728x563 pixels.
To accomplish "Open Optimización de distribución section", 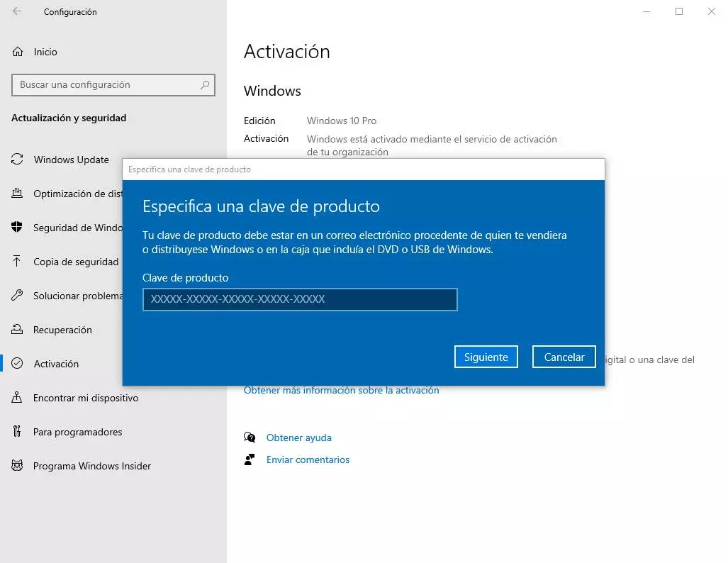I will (77, 194).
